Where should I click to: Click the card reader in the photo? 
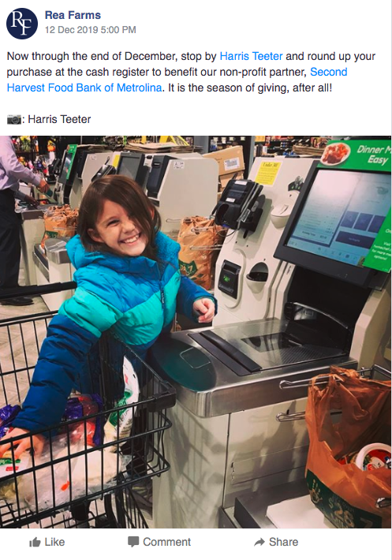click(x=238, y=203)
